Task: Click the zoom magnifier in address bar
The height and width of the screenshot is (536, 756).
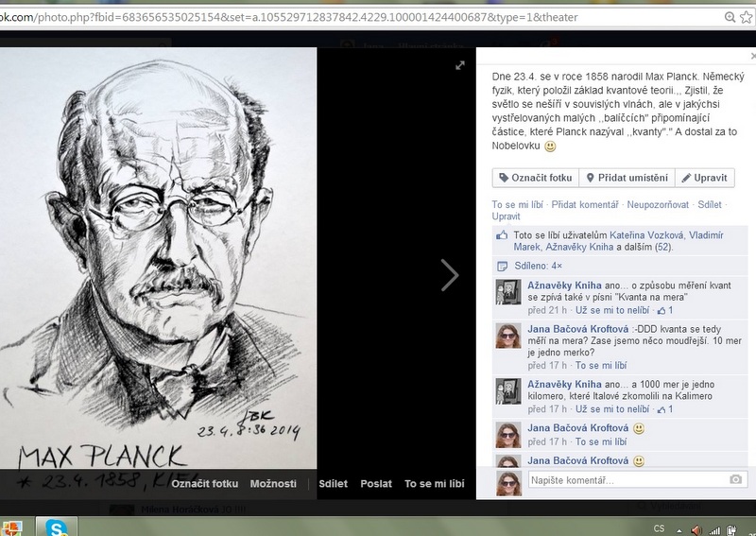Action: [730, 17]
